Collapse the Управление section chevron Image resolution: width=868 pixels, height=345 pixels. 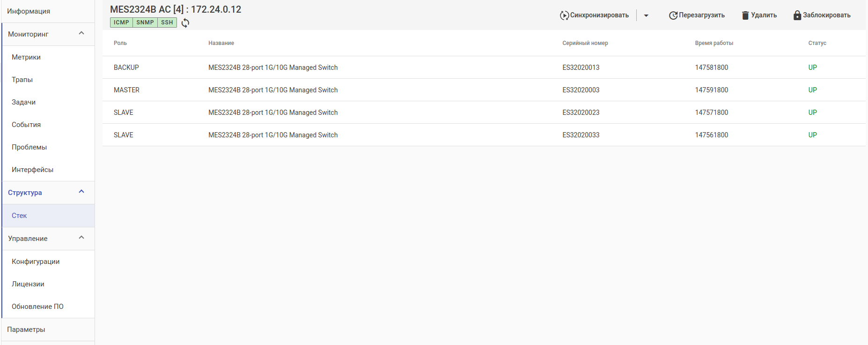(x=81, y=238)
